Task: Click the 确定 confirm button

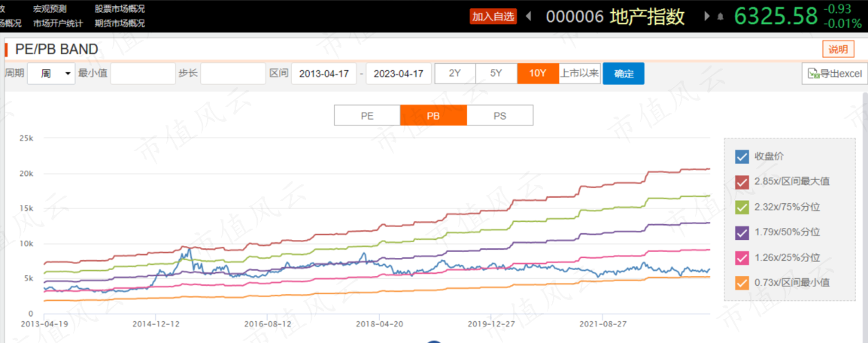Action: pos(624,74)
